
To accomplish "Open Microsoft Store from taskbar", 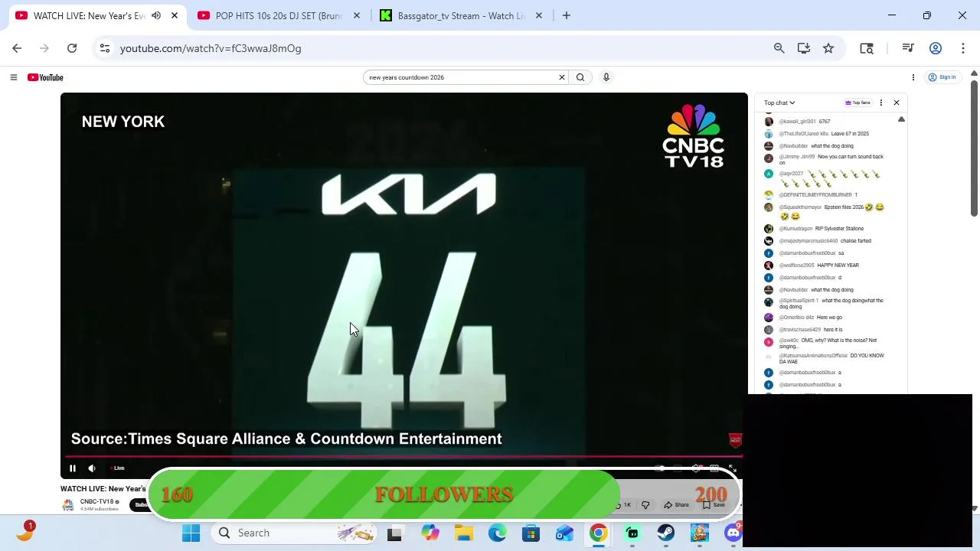I will pyautogui.click(x=531, y=533).
